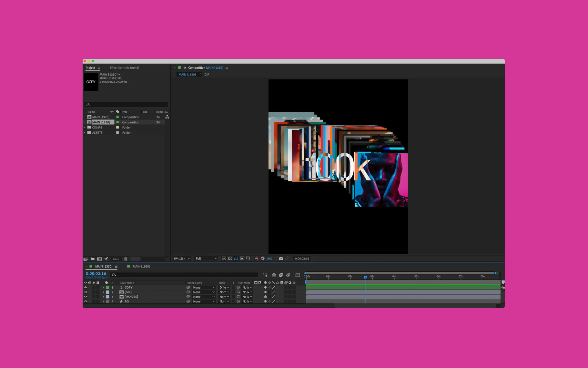Hide the COPY layer with eye icon
Screen dimensions: 588x368
tap(86, 287)
